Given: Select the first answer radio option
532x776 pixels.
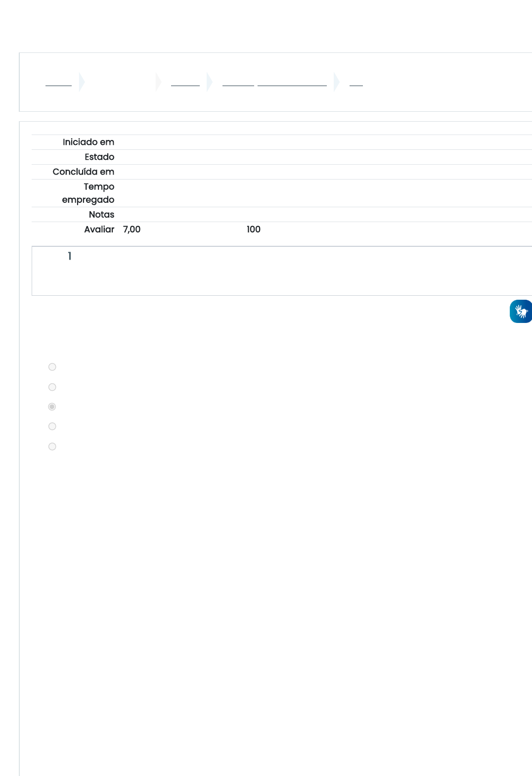Looking at the screenshot, I should pyautogui.click(x=52, y=367).
